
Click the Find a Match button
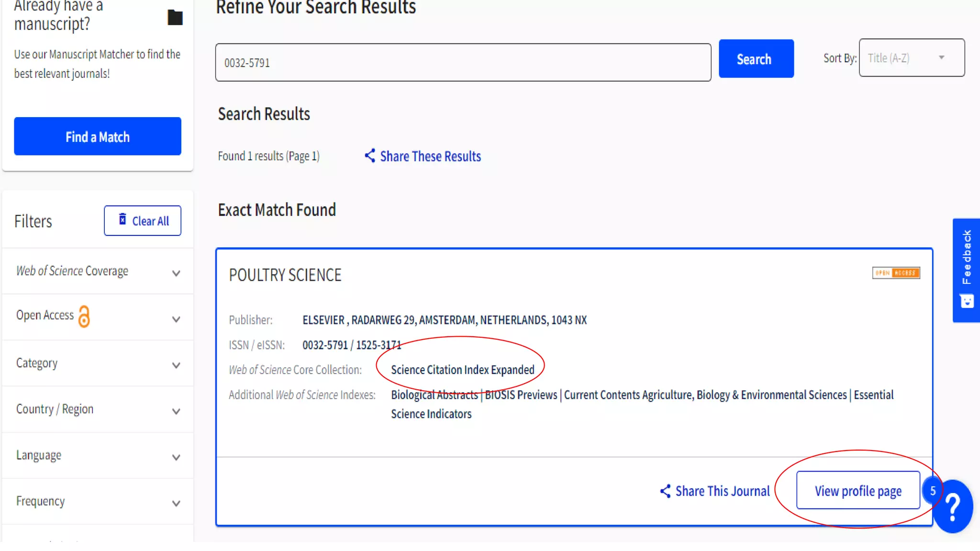(x=98, y=136)
